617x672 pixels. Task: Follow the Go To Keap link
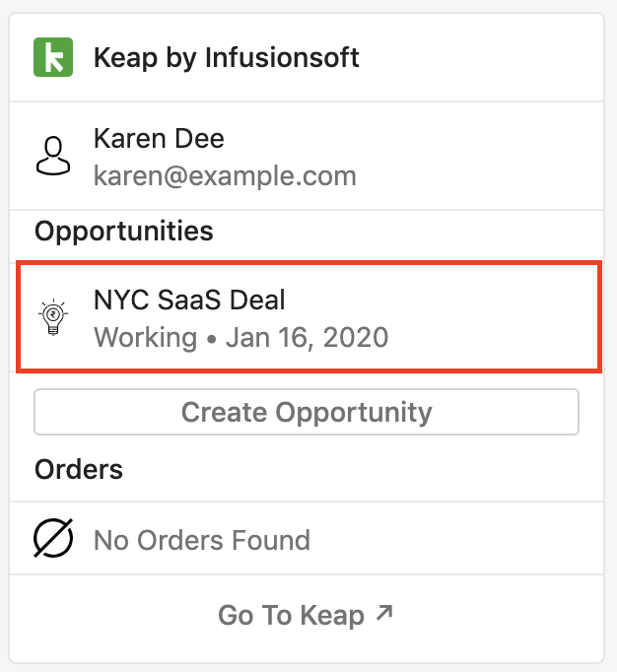(x=306, y=616)
